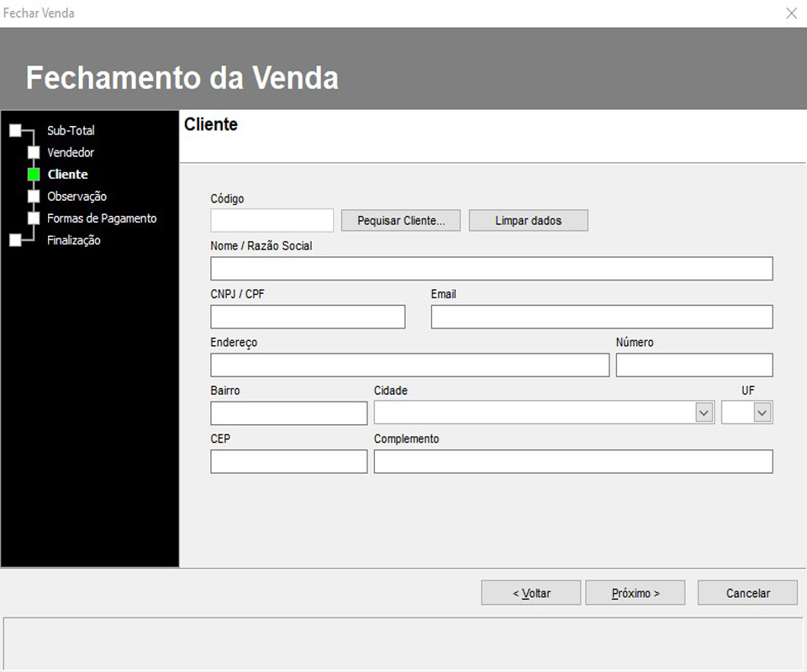This screenshot has width=807, height=672.
Task: Click the green Cliente step indicator square
Action: [34, 174]
